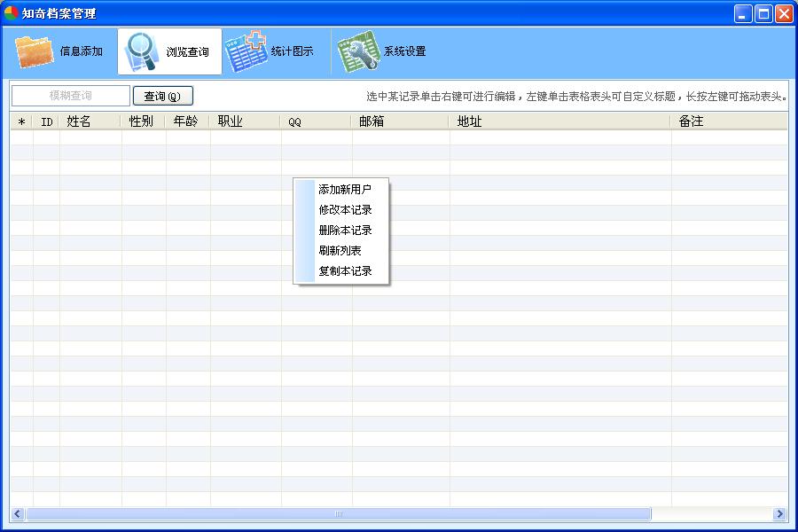Click the QQ column header

[x=316, y=121]
